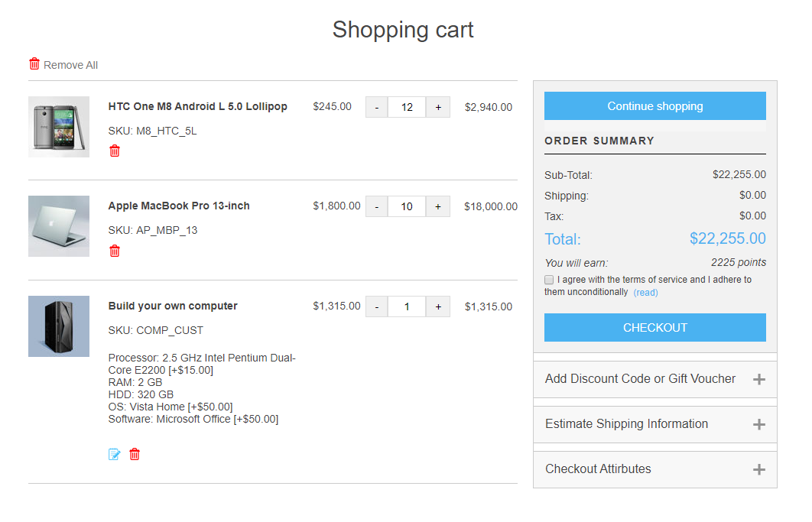Click the Continue shopping button
The width and height of the screenshot is (812, 522).
(655, 106)
